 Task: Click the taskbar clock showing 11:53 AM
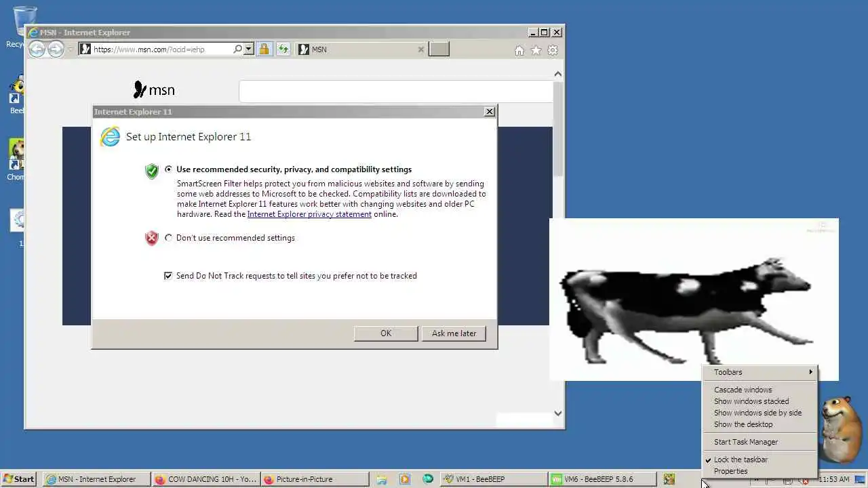point(833,479)
